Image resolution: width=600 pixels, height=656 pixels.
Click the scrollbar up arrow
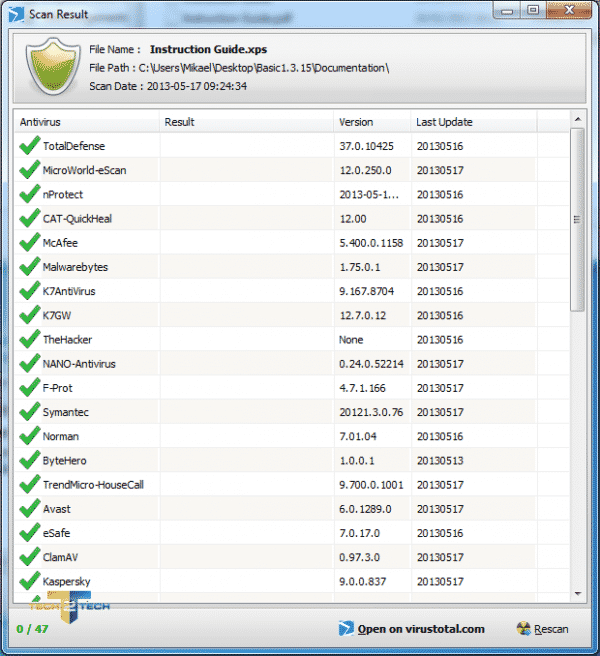click(578, 120)
